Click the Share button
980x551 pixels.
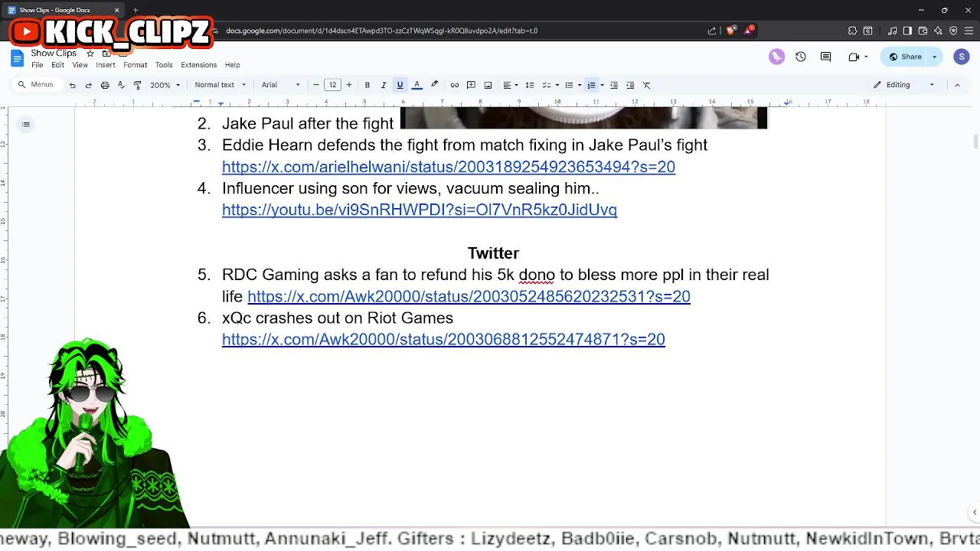click(x=905, y=57)
